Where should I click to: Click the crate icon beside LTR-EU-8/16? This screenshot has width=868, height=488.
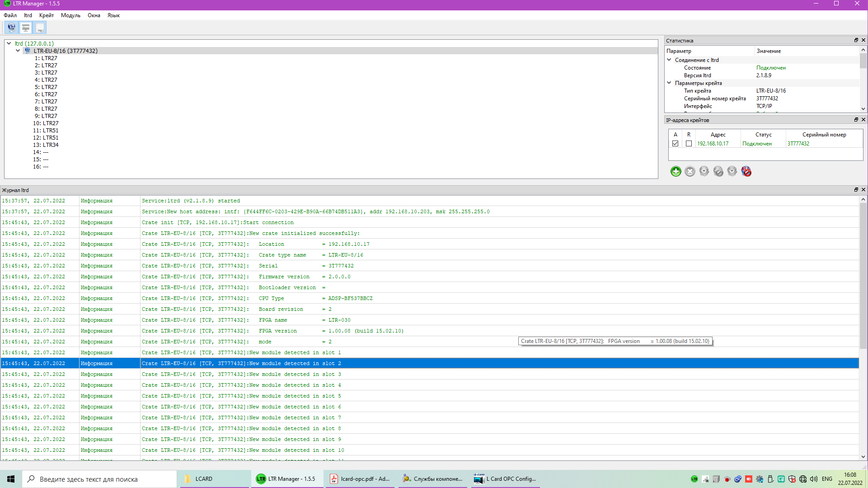(x=28, y=51)
